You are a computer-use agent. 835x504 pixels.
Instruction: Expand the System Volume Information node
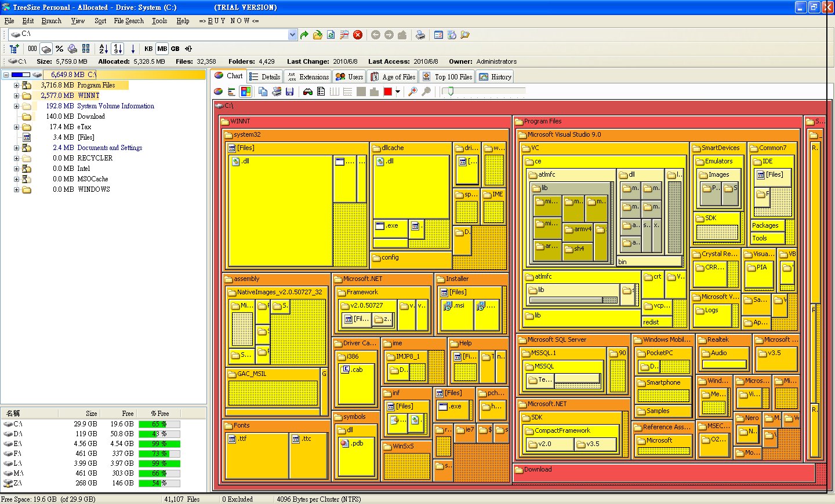point(16,106)
